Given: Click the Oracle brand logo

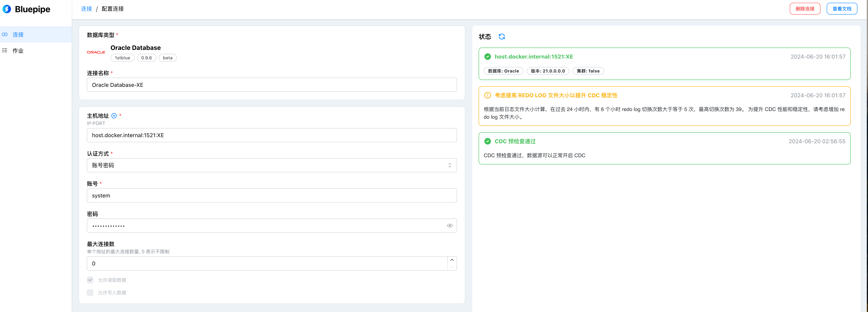Looking at the screenshot, I should (x=96, y=52).
